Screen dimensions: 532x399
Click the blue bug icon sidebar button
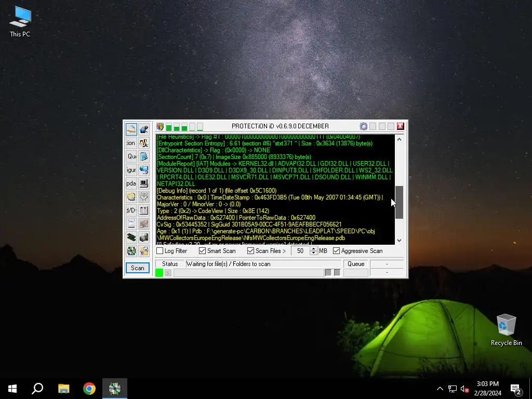coord(144,129)
